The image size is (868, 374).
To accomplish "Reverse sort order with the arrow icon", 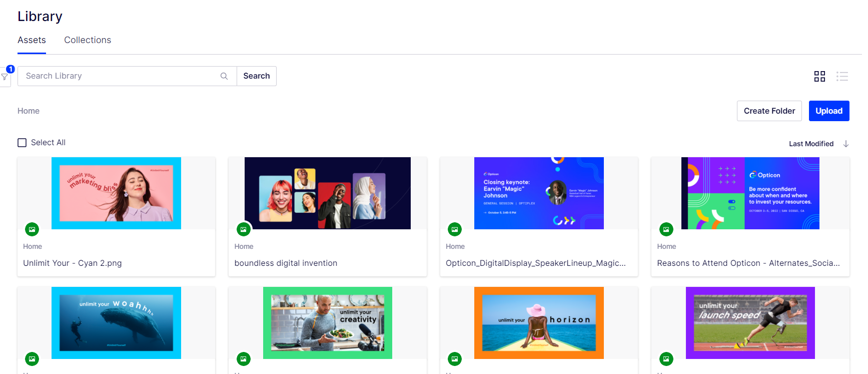I will 846,144.
